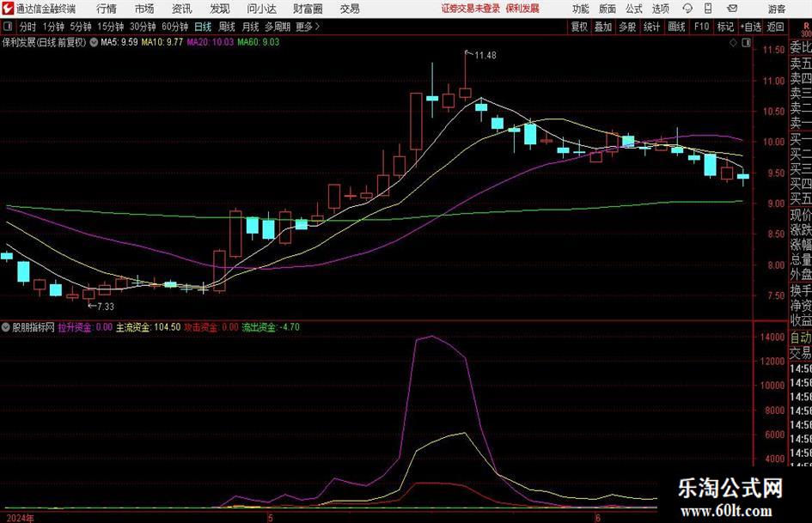Click the 11.48 high price marker
The image size is (812, 523).
485,56
